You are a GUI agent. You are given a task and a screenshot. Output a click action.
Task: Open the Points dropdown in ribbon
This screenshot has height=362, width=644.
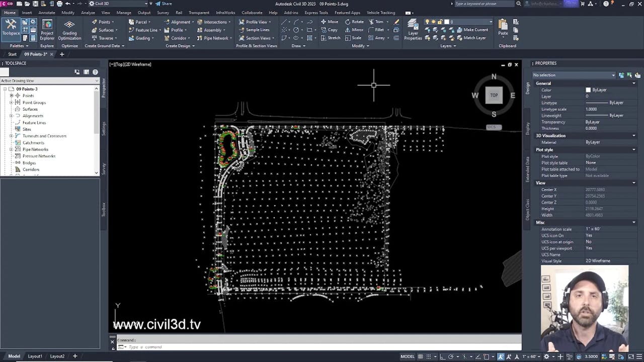(104, 22)
